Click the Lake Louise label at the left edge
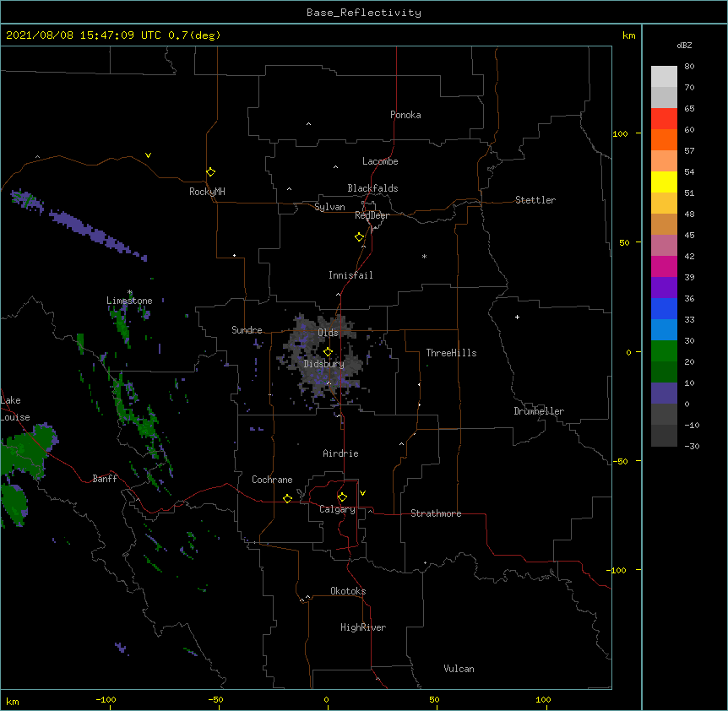This screenshot has width=728, height=711. [x=15, y=409]
